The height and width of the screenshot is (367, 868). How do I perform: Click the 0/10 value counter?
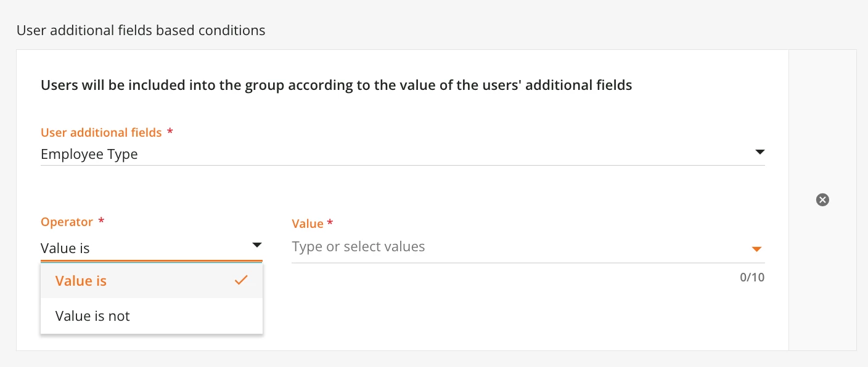751,277
